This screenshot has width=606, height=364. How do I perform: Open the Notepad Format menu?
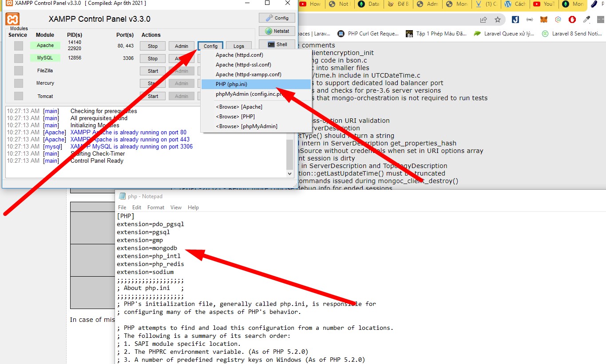tap(156, 207)
